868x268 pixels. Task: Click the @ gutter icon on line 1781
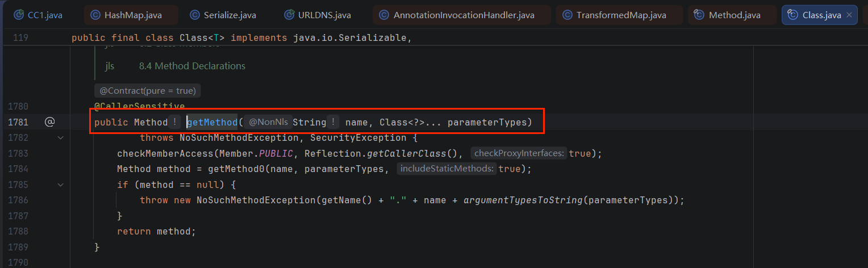(x=49, y=122)
